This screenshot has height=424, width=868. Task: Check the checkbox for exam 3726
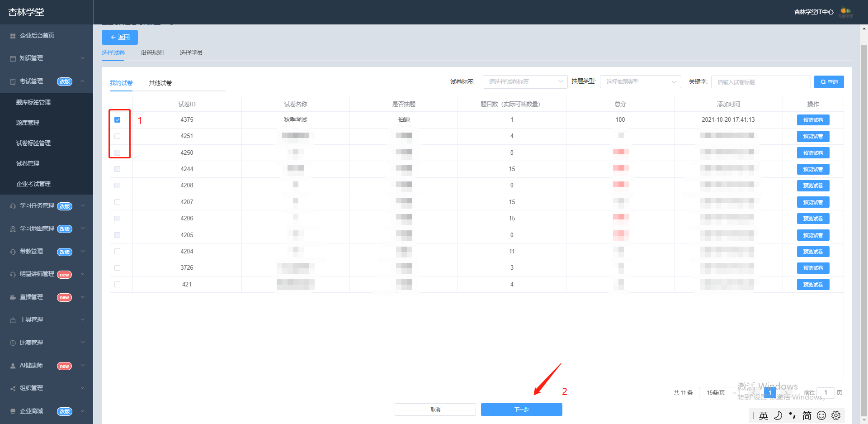coord(118,268)
